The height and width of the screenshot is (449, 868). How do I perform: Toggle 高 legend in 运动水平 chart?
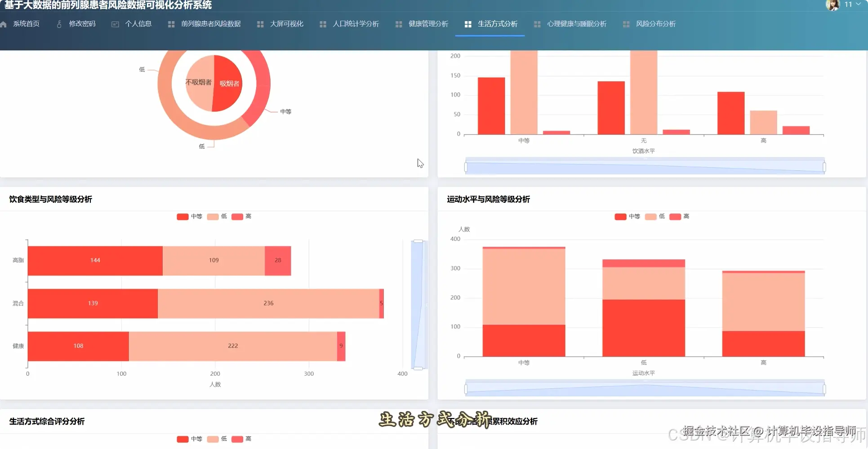click(x=679, y=217)
